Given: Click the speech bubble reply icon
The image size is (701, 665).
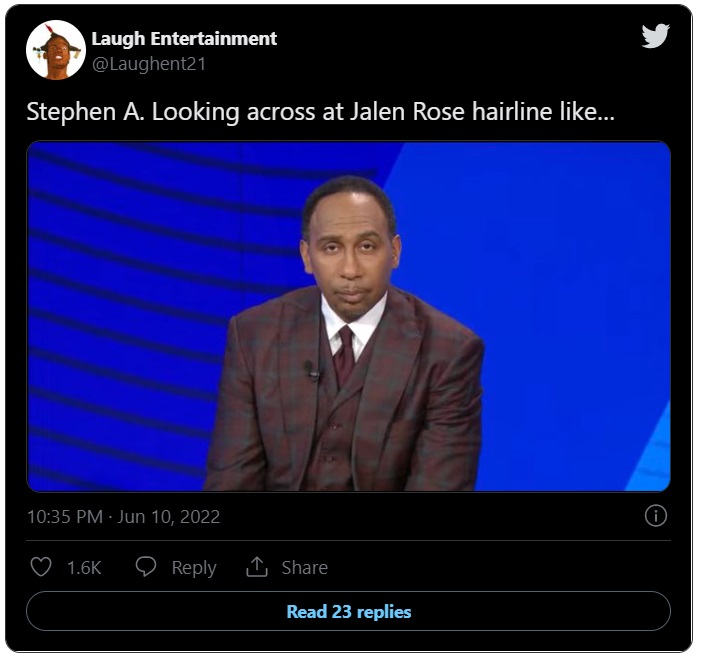Looking at the screenshot, I should pos(146,567).
